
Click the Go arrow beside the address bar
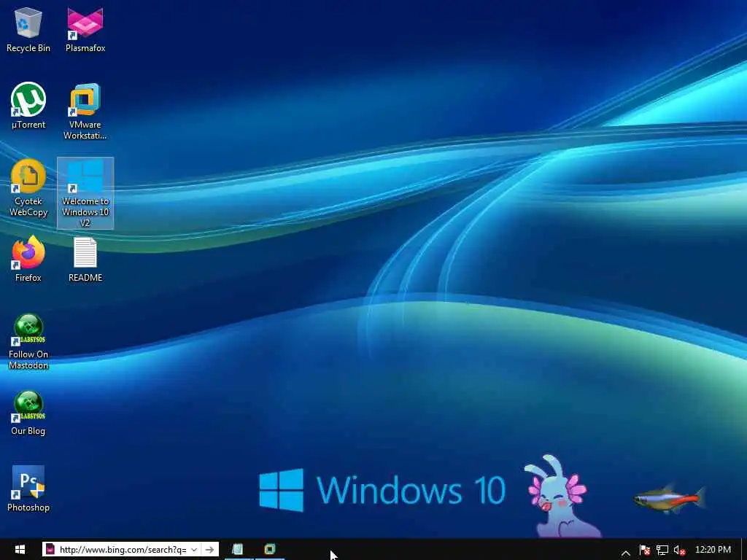tap(209, 550)
